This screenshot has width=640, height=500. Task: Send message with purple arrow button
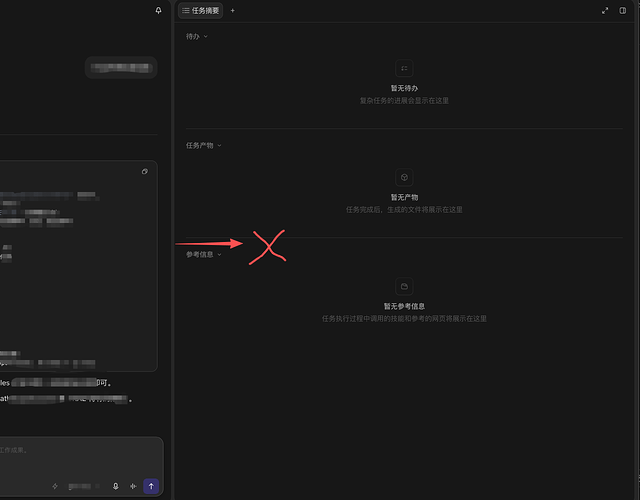coord(151,486)
